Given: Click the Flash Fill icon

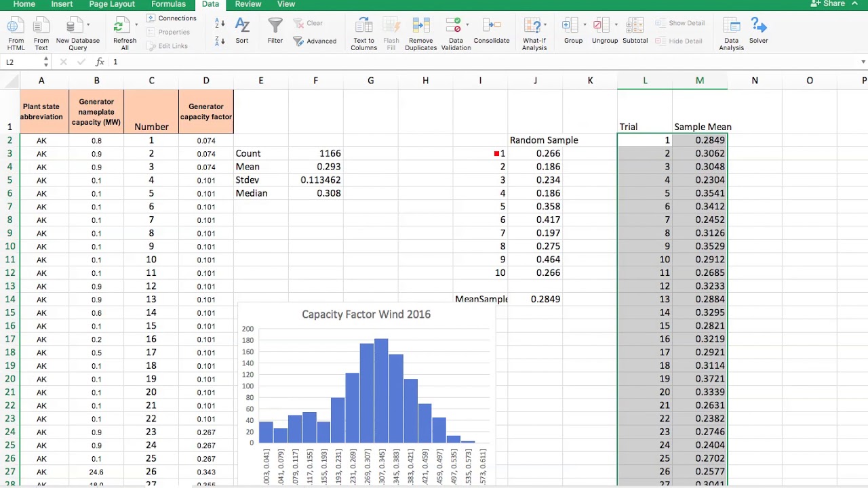Looking at the screenshot, I should click(391, 26).
